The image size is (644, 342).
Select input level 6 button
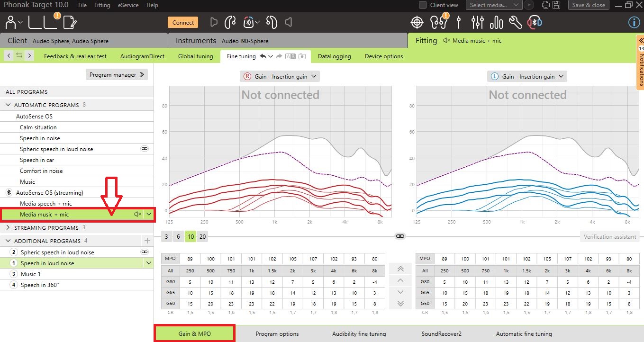pyautogui.click(x=178, y=237)
